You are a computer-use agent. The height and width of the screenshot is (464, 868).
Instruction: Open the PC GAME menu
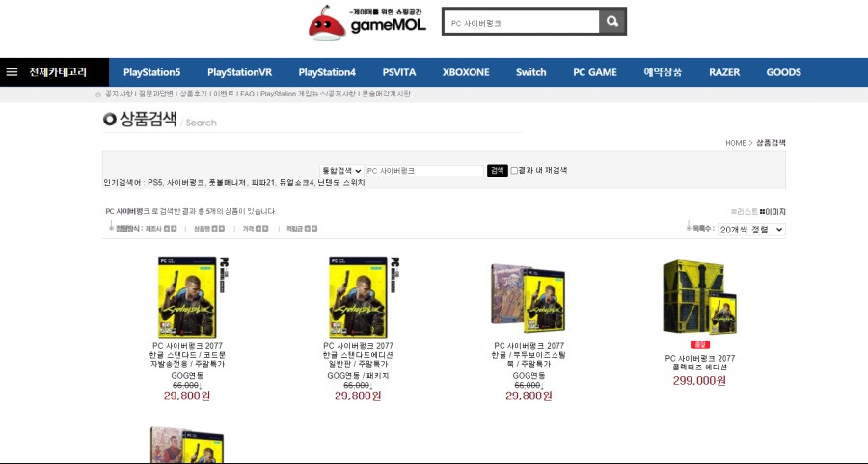point(595,72)
